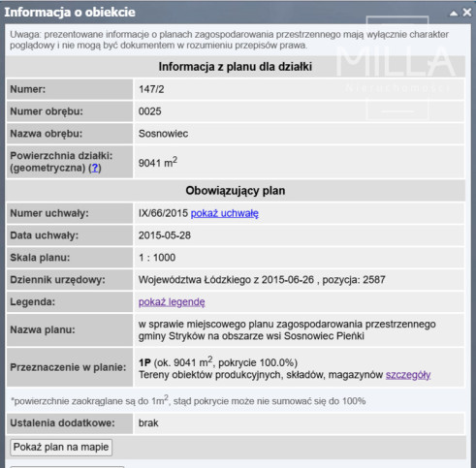The width and height of the screenshot is (476, 468).
Task: Select the Sosnowiec precinct name value
Action: click(x=163, y=134)
